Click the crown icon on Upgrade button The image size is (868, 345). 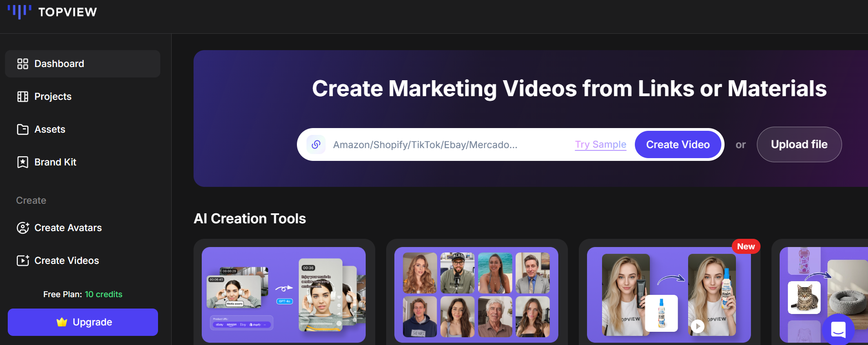coord(62,322)
